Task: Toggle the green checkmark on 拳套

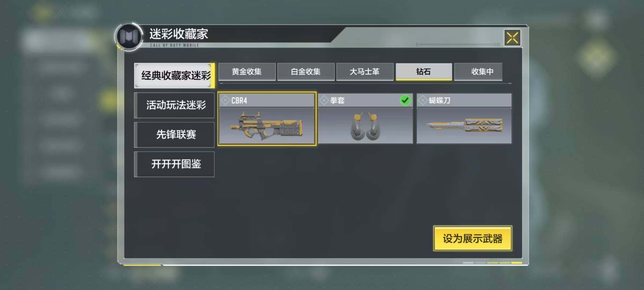Action: tap(405, 100)
